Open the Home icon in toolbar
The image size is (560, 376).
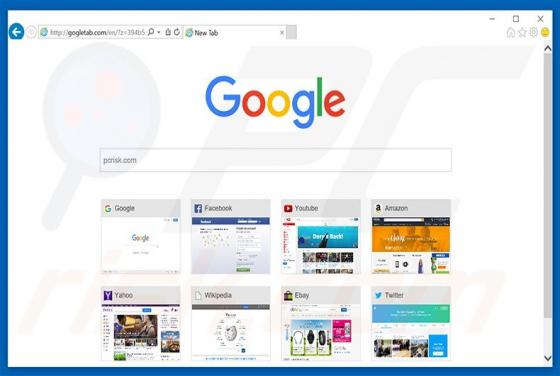coord(511,32)
